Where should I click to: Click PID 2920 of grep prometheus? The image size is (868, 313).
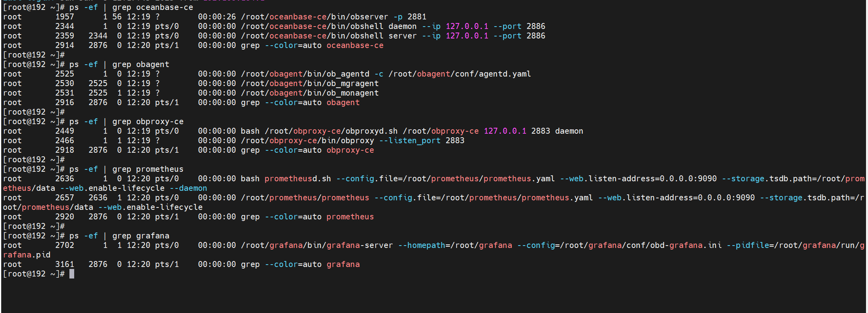click(x=65, y=217)
